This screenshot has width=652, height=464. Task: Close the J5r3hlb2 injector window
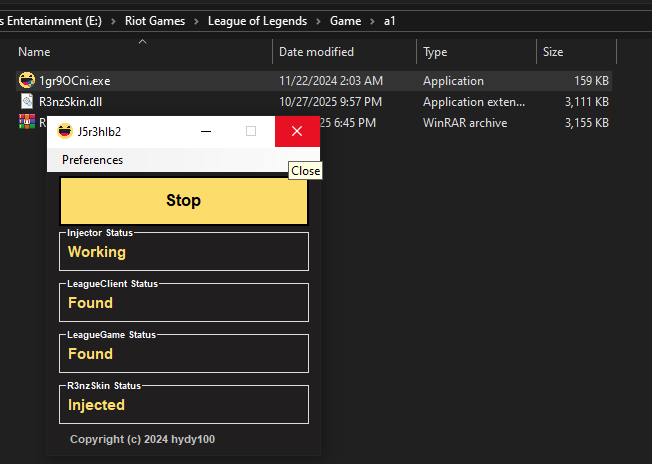[297, 131]
